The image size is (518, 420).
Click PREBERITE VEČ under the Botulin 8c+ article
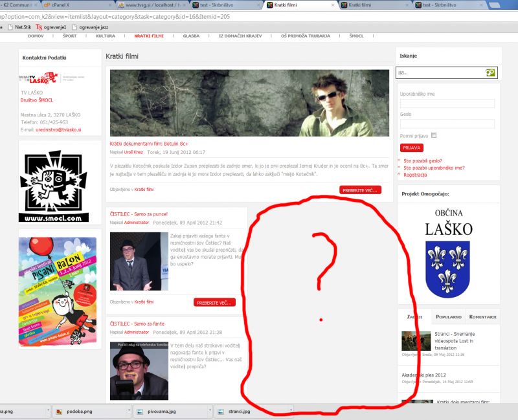pos(360,190)
